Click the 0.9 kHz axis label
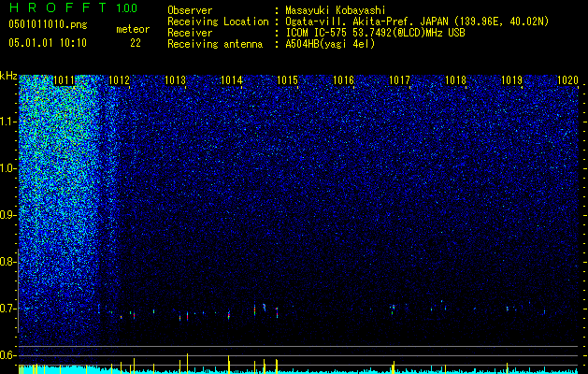 coord(8,215)
